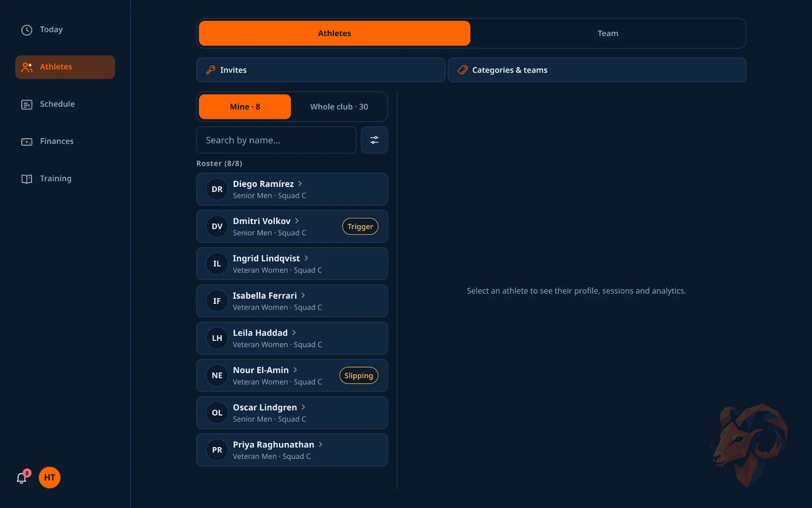Select Priya Raghunathan name
The width and height of the screenshot is (812, 508).
coord(274,444)
